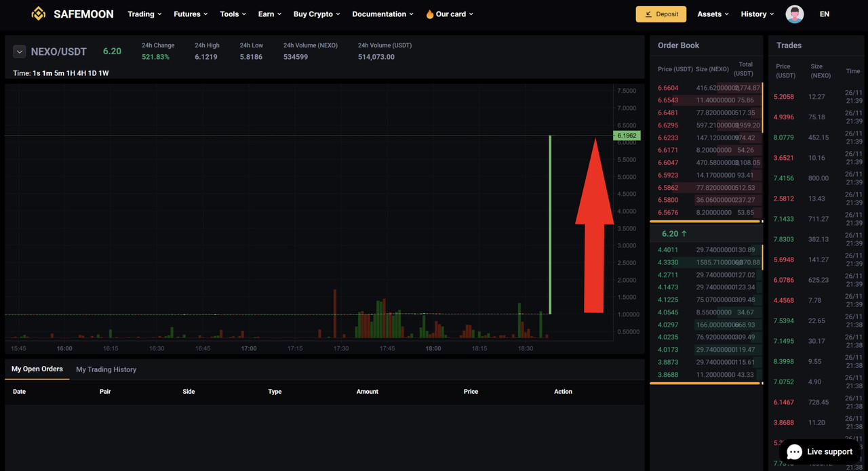Click the Price column header in orders table
Viewport: 868px width, 471px height.
(471, 392)
